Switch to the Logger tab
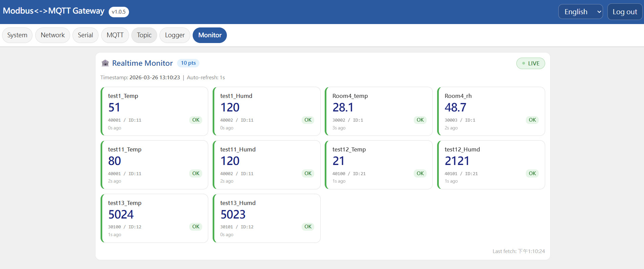The width and height of the screenshot is (644, 269). click(175, 35)
